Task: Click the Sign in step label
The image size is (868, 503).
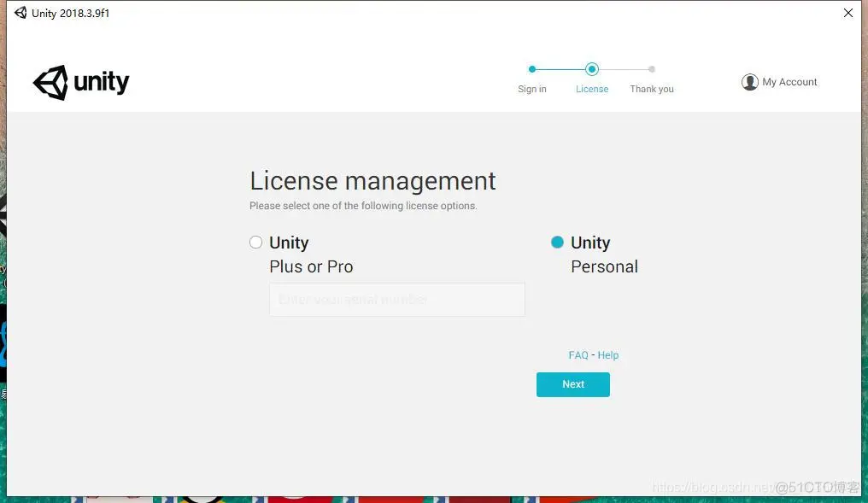Action: click(x=532, y=89)
